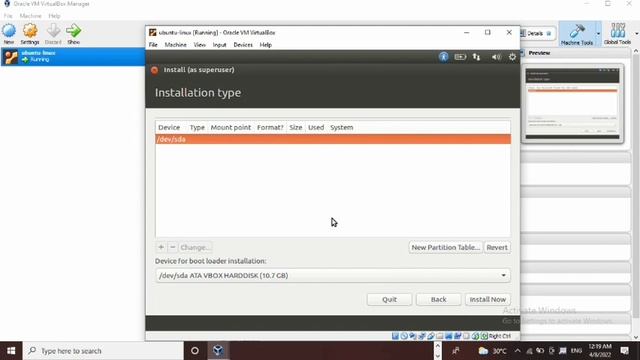
Task: Click the audio icon in VM status bar
Action: coord(413,336)
